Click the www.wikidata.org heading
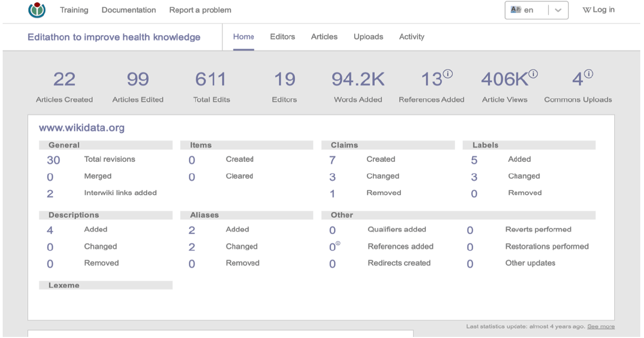 click(81, 128)
